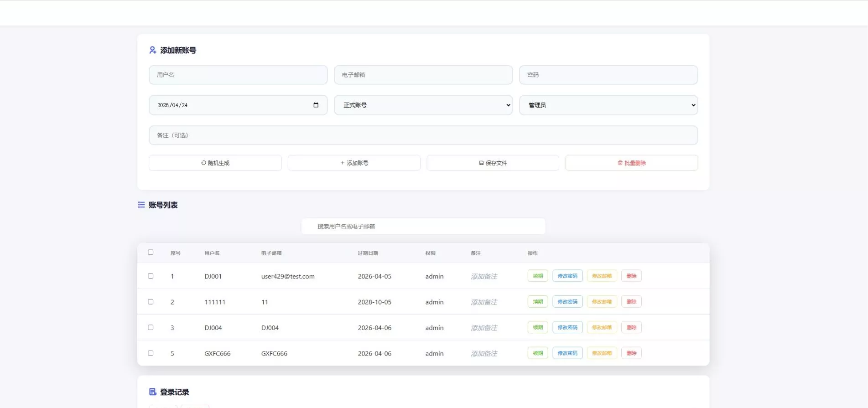
Task: Click the 备注（可选）notes field
Action: tap(423, 135)
